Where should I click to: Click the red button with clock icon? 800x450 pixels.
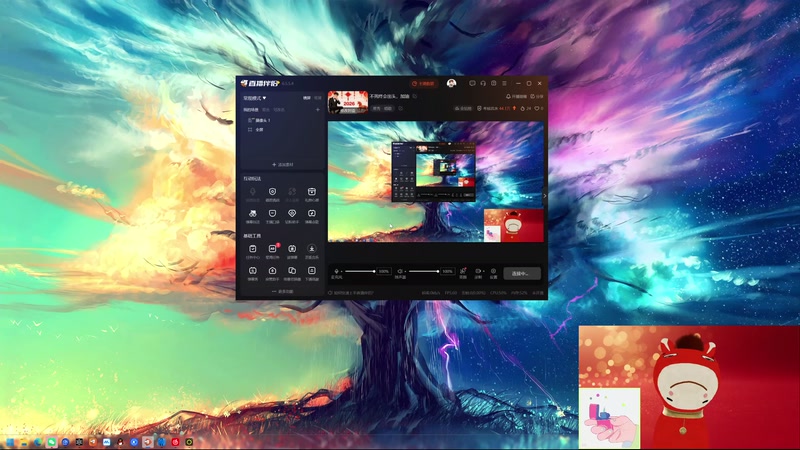423,83
